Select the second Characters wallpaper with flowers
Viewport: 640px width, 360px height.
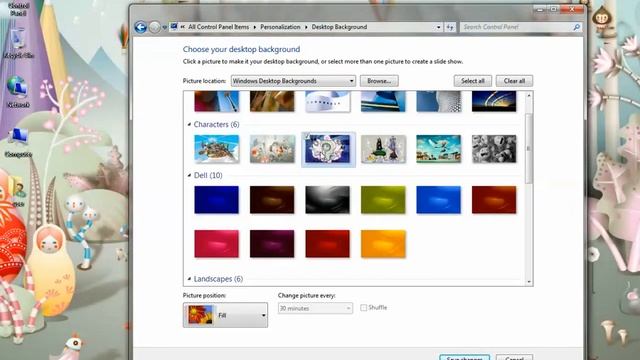tap(272, 149)
